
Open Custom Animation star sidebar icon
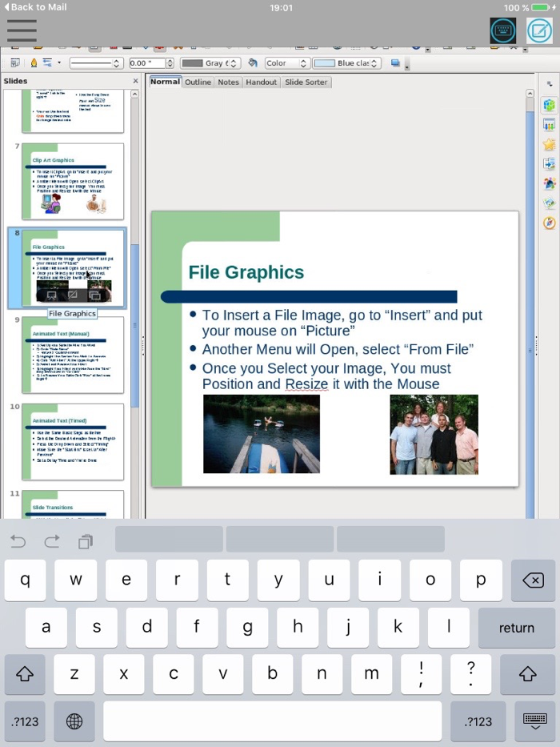549,144
